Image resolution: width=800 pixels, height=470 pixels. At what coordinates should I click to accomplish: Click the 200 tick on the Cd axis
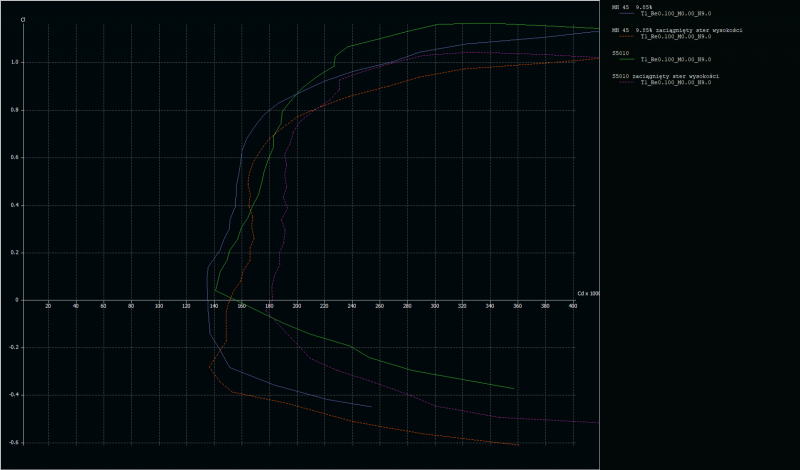pos(297,306)
